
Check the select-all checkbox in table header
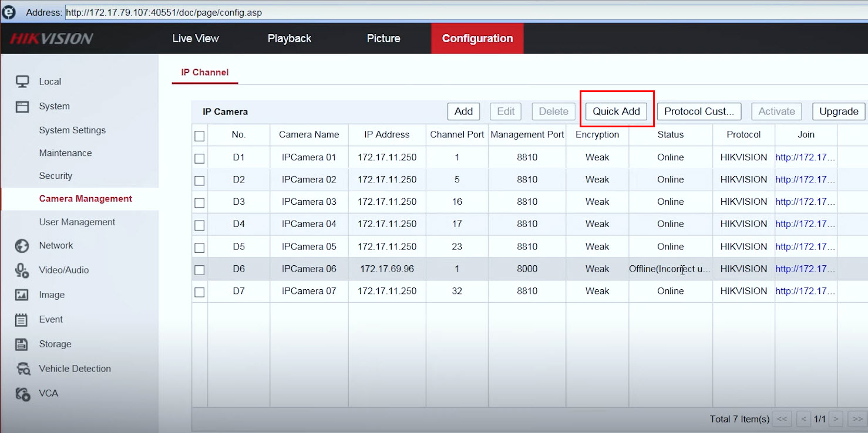[200, 136]
